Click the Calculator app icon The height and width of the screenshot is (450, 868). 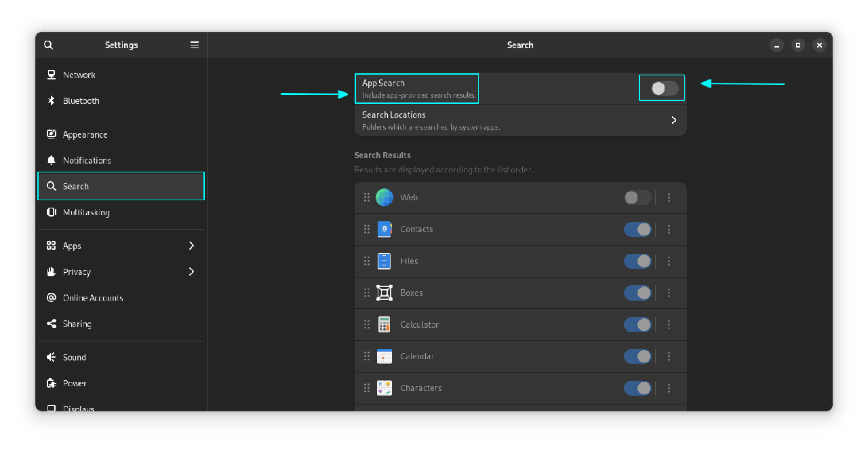coord(384,324)
